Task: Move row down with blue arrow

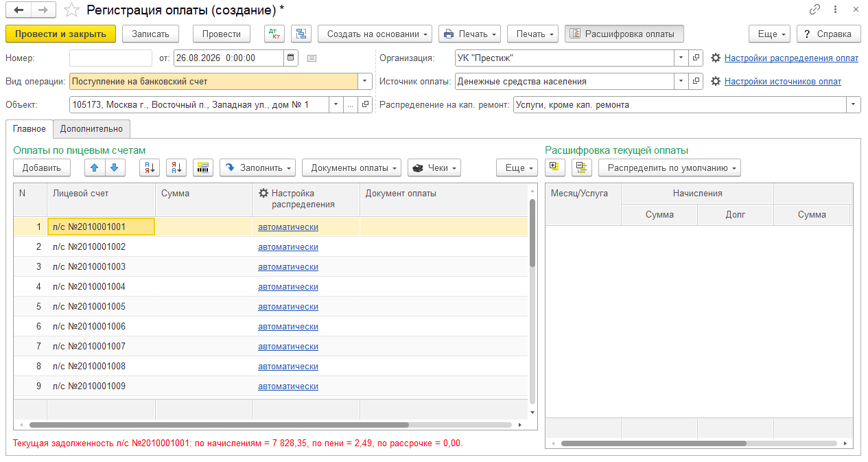Action: tap(115, 168)
